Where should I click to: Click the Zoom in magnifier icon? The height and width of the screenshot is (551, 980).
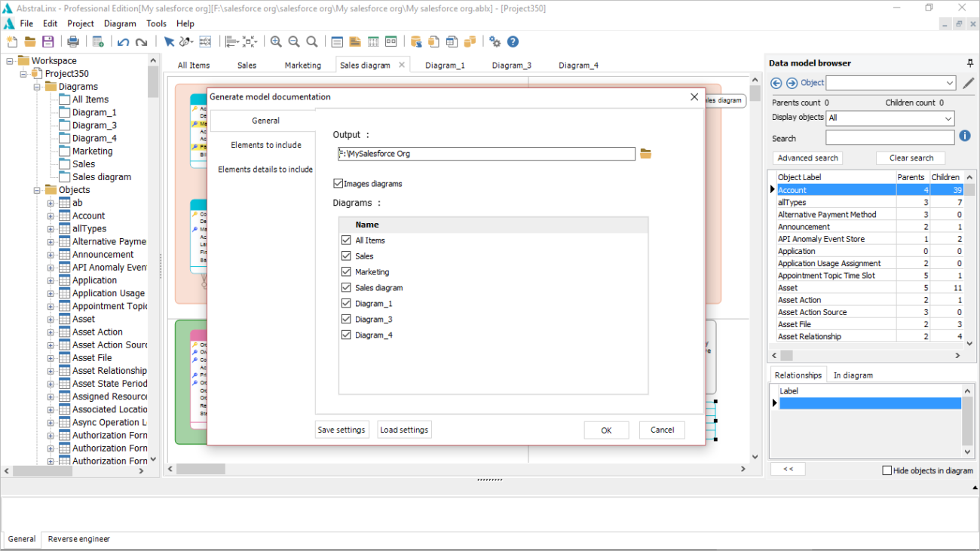[x=276, y=41]
